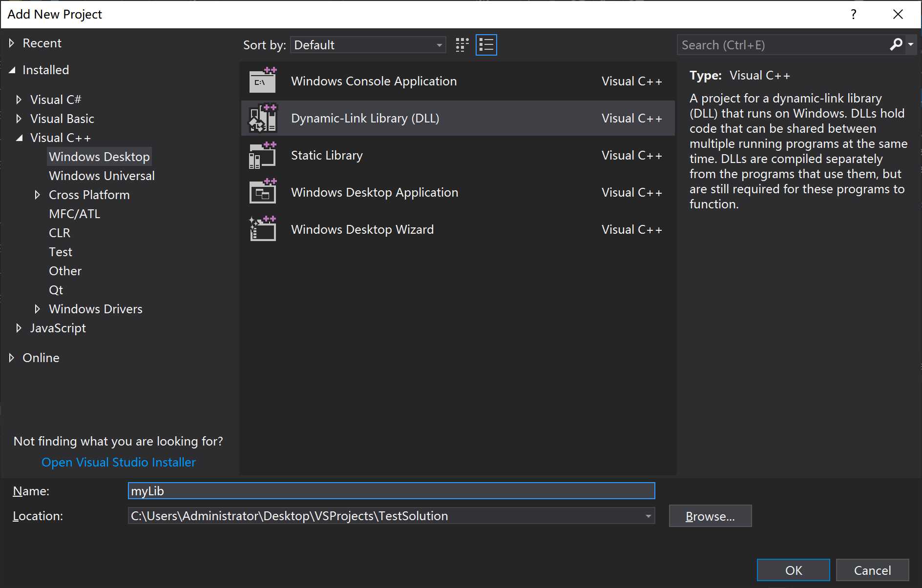The image size is (922, 588).
Task: Select CLR category
Action: pyautogui.click(x=60, y=233)
